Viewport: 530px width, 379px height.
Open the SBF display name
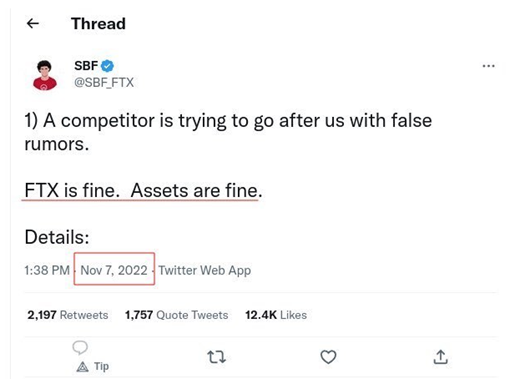86,66
